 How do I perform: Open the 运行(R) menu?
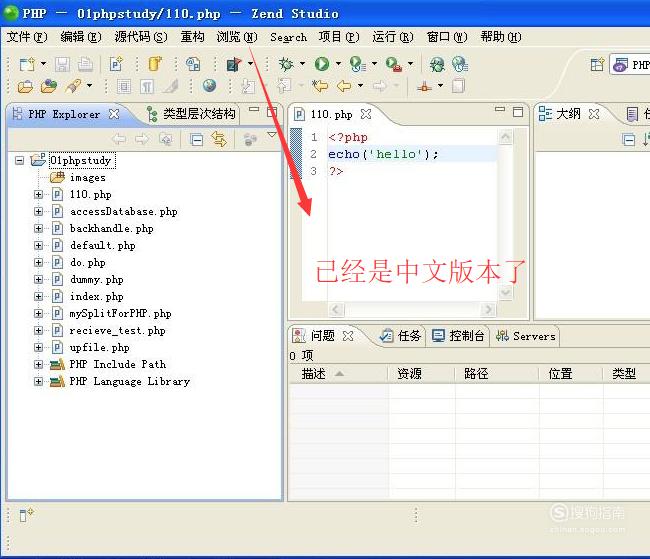393,37
